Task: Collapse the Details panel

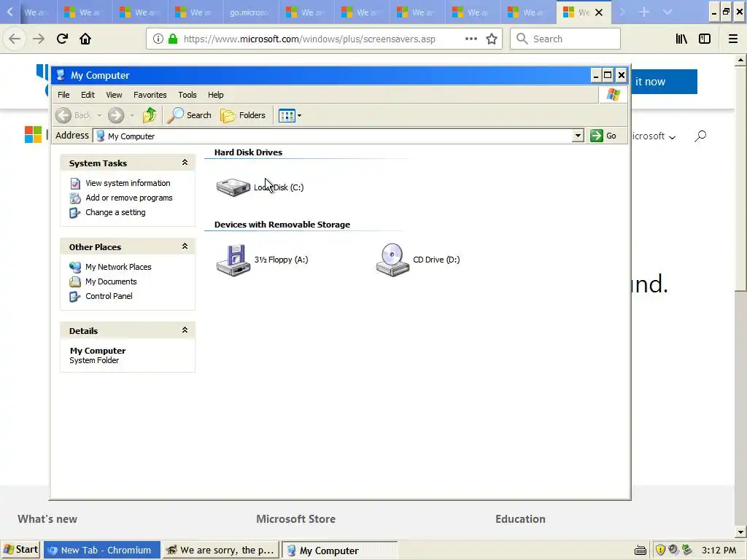Action: point(185,330)
